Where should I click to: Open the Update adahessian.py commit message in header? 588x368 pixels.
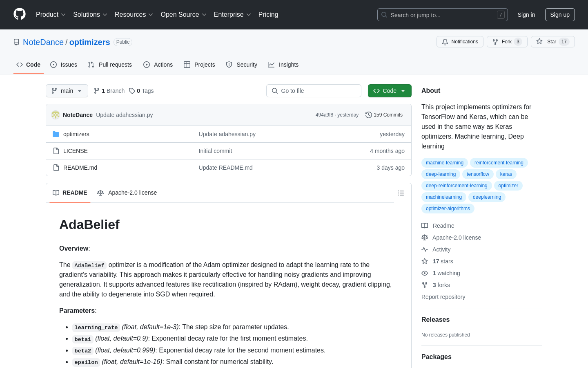pyautogui.click(x=125, y=115)
